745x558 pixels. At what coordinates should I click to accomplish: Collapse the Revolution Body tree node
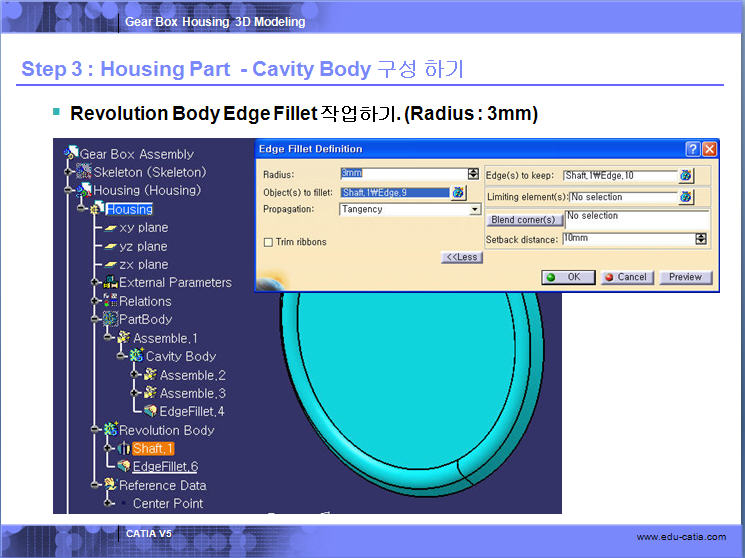(x=93, y=430)
